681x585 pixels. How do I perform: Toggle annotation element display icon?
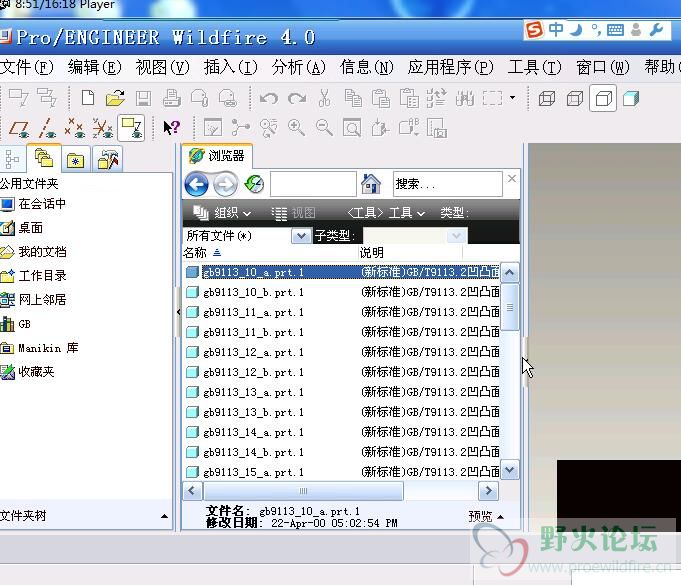coord(131,128)
